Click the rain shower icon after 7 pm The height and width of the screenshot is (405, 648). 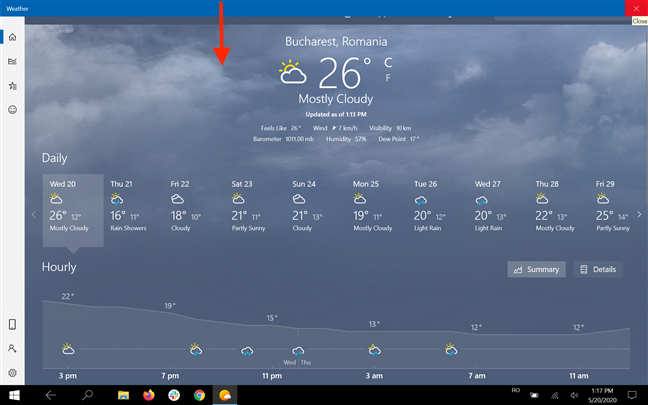point(196,350)
